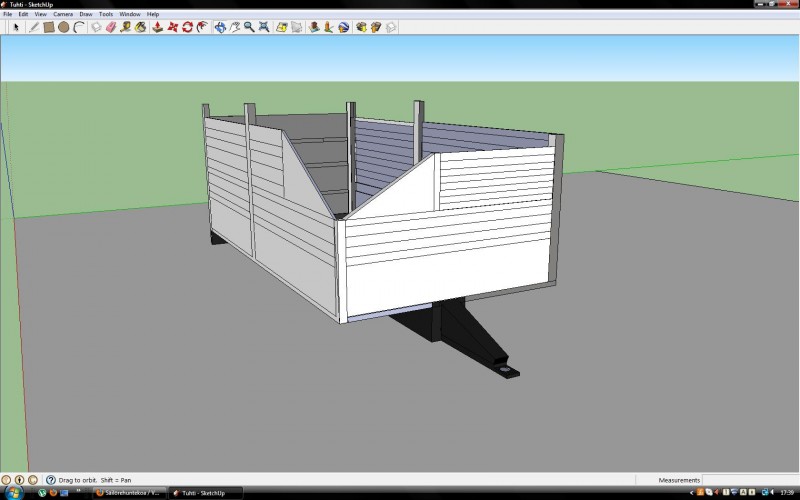Image resolution: width=800 pixels, height=500 pixels.
Task: Activate the Offset tool
Action: (x=202, y=27)
